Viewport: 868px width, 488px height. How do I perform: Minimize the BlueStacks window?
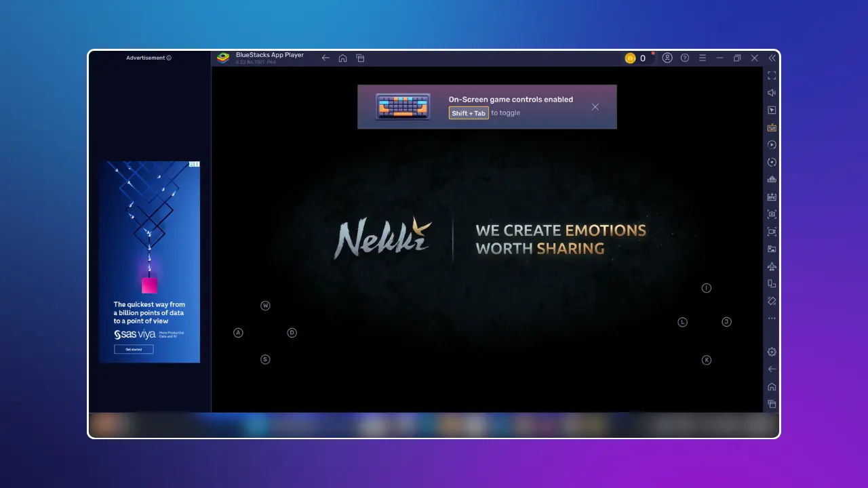[719, 58]
